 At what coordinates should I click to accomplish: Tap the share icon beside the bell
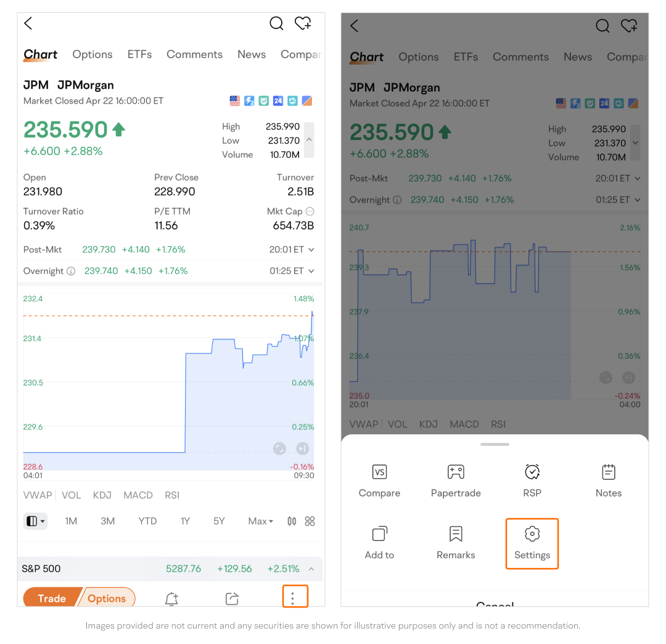[x=232, y=598]
